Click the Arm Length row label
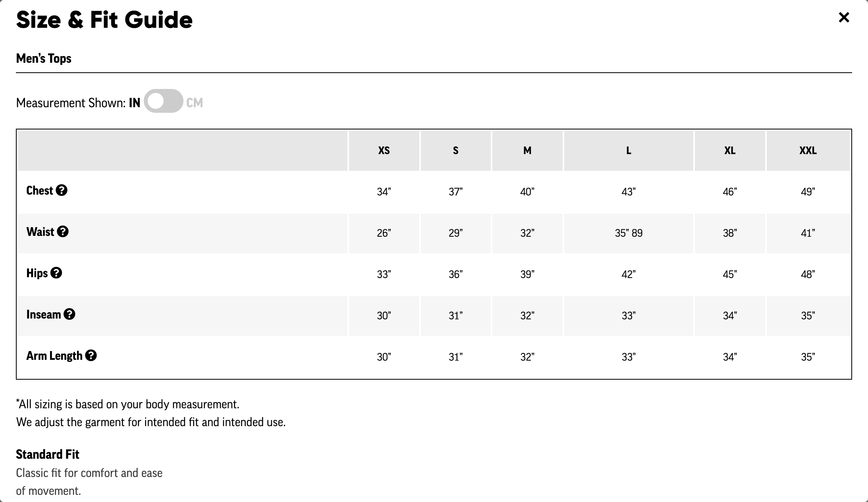The height and width of the screenshot is (502, 868). click(54, 356)
